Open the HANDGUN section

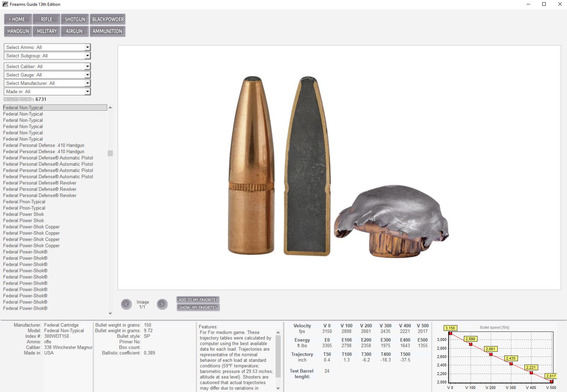[x=18, y=31]
